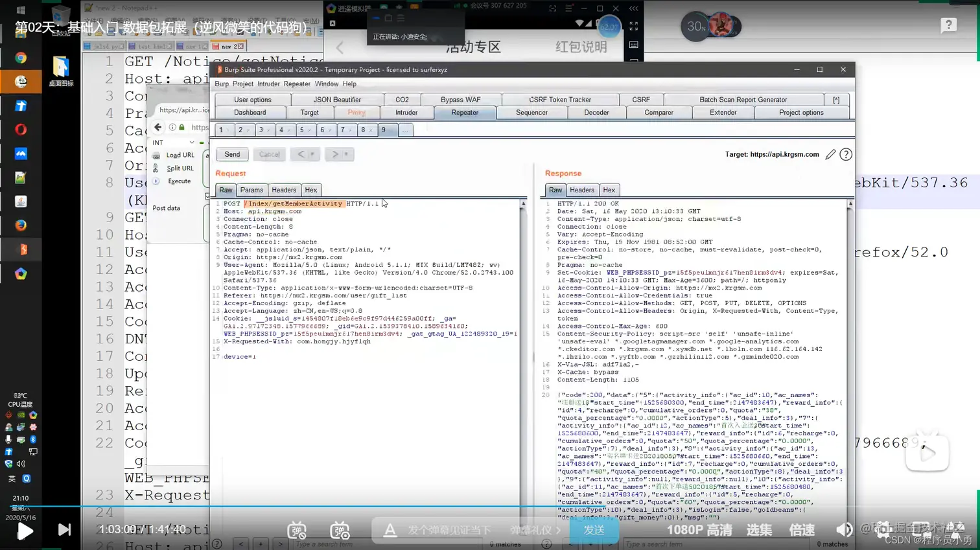Switch to the Sequencer tab
Image resolution: width=980 pixels, height=550 pixels.
[x=531, y=113]
